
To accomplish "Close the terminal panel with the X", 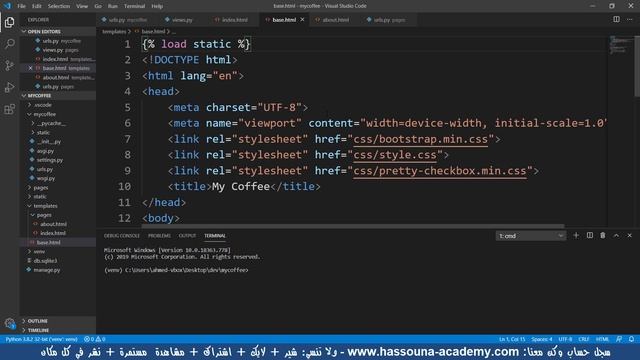I will point(630,236).
